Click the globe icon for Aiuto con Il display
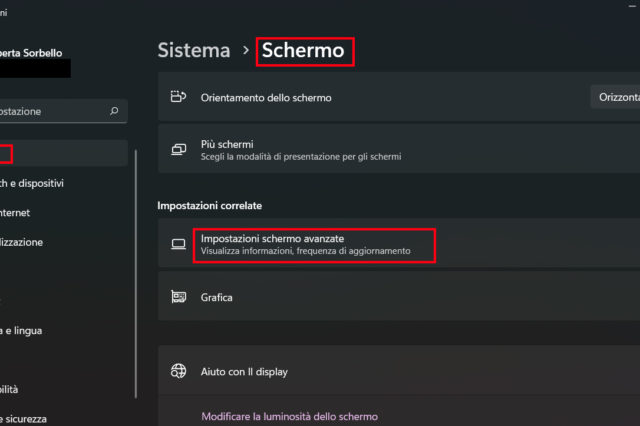Screen dimensions: 640x426 pos(179,371)
